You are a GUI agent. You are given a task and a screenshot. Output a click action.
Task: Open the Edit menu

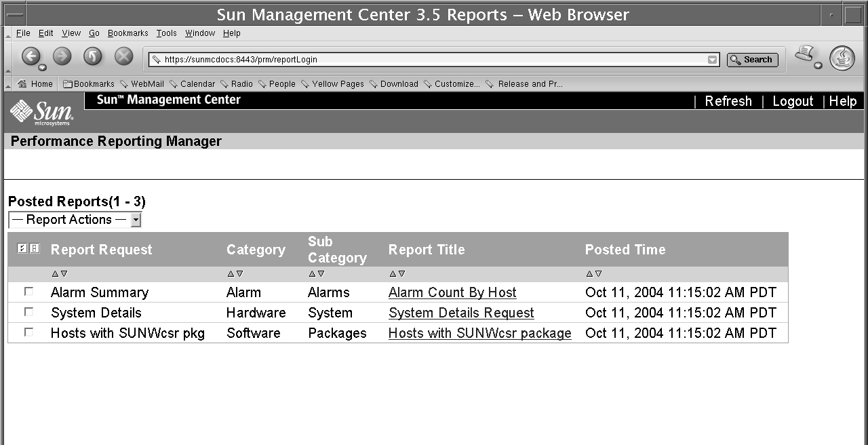click(x=46, y=33)
